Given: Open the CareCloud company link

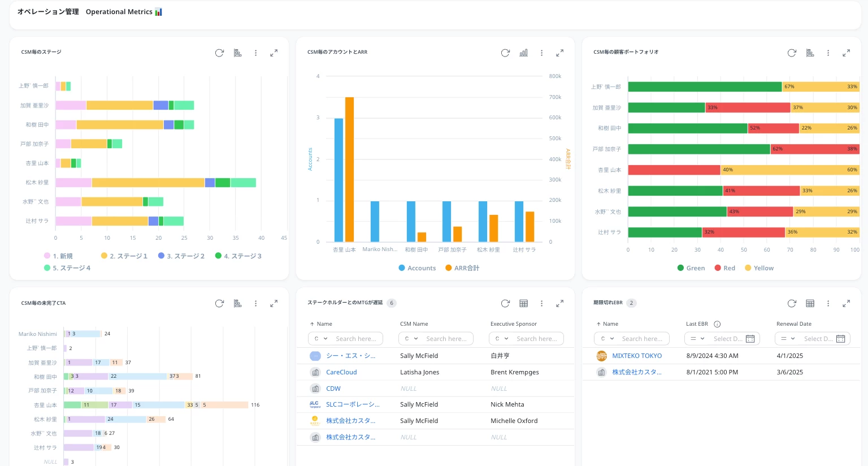Looking at the screenshot, I should (x=341, y=372).
